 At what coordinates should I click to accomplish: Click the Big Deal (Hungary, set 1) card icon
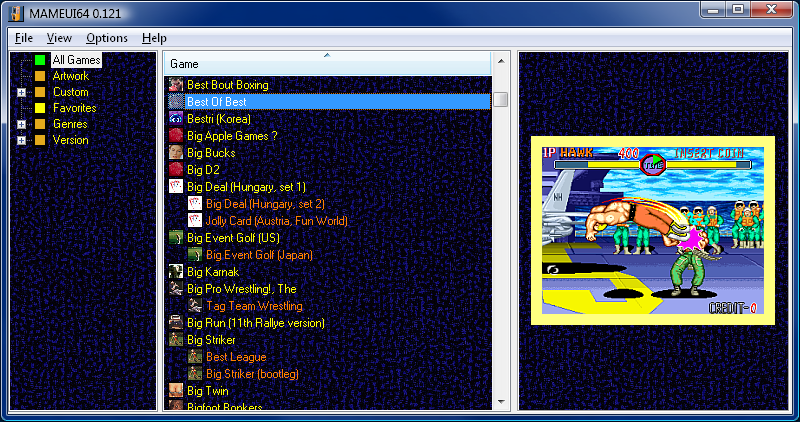coord(176,187)
